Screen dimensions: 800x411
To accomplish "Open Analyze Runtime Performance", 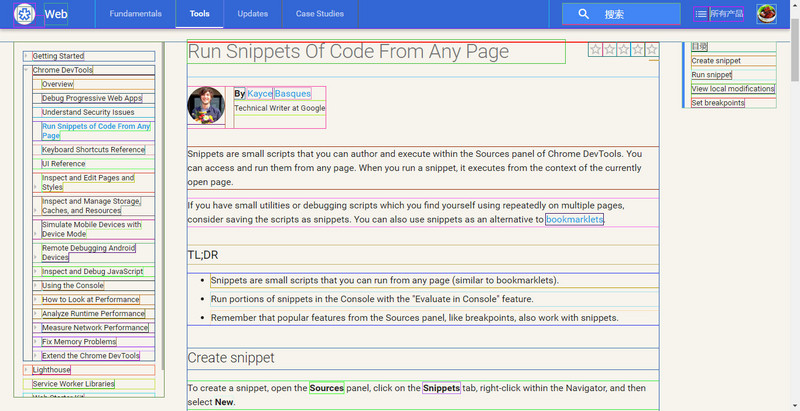I will (x=93, y=314).
